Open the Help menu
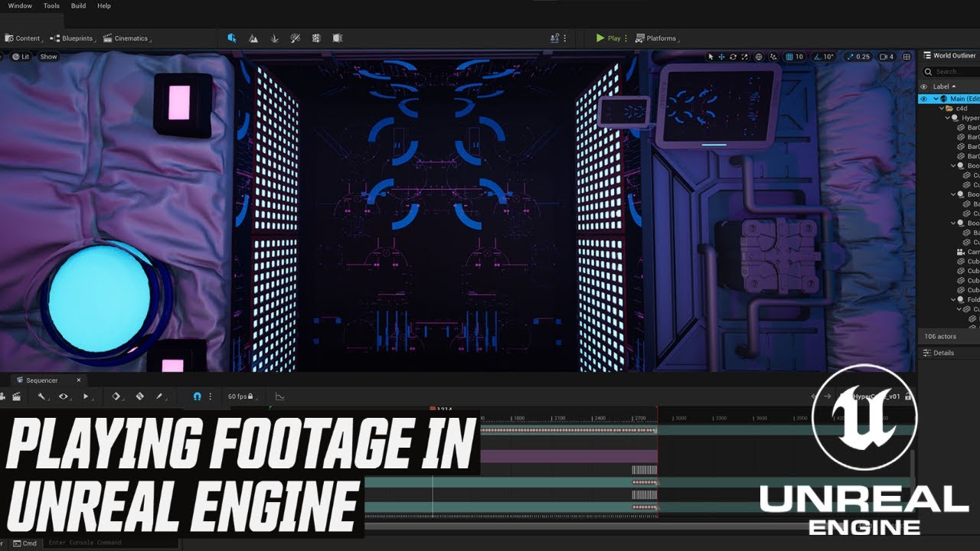The height and width of the screenshot is (551, 980). [x=104, y=5]
